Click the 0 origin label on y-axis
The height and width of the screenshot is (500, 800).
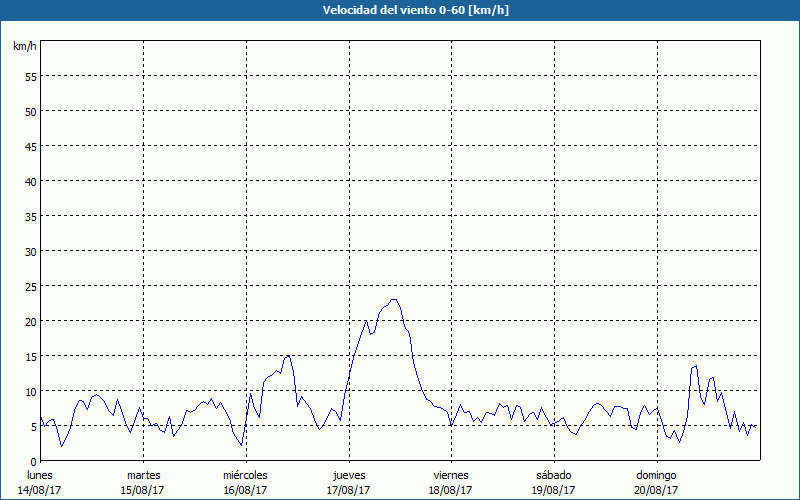(x=33, y=461)
